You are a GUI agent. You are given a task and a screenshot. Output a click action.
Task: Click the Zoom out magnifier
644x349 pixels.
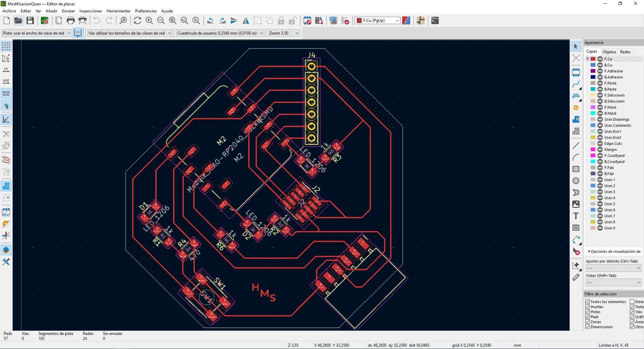tap(161, 21)
